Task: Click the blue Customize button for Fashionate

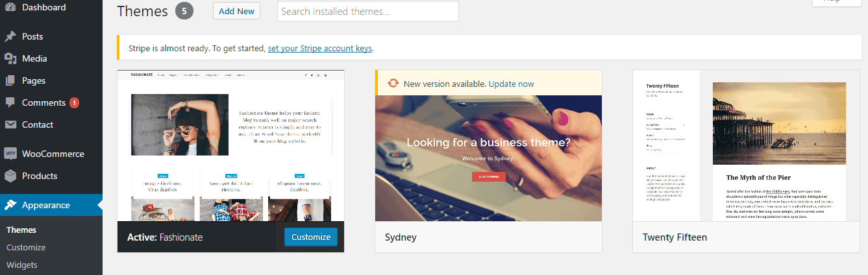Action: tap(311, 237)
